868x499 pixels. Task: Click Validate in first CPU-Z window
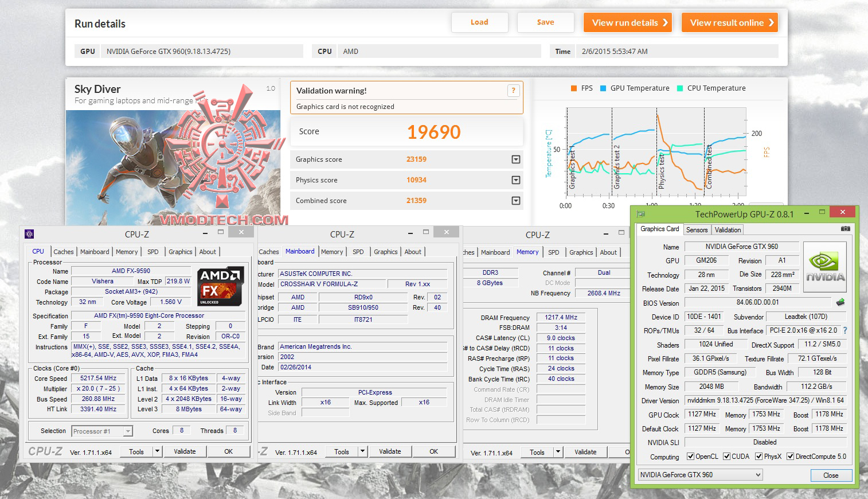pos(185,451)
